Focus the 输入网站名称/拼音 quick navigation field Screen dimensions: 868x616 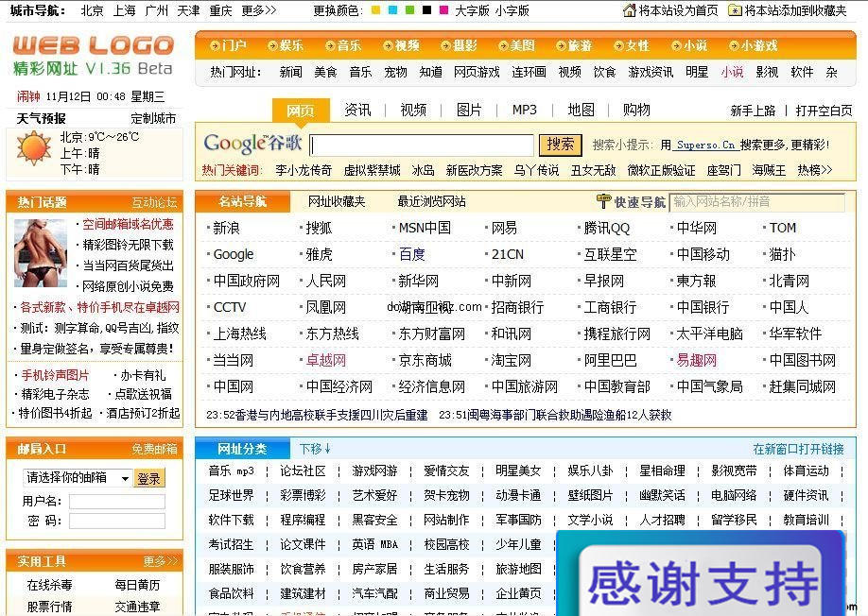pyautogui.click(x=756, y=202)
